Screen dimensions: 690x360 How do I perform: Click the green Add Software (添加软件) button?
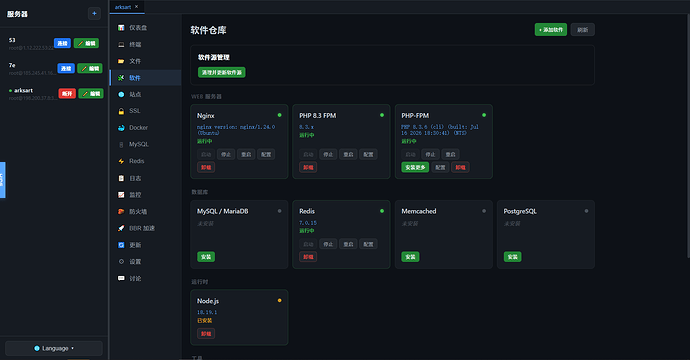[x=551, y=29]
